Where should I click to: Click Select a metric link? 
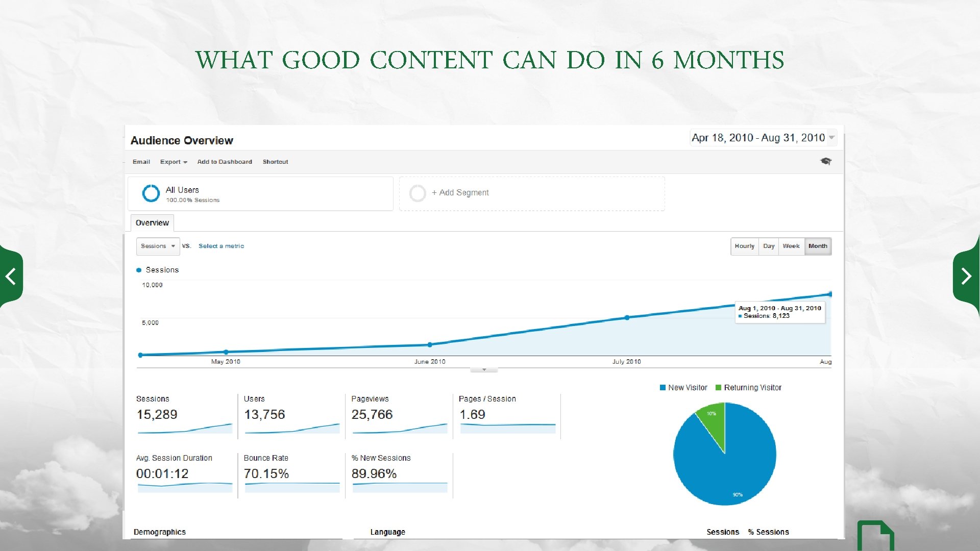[x=221, y=245]
